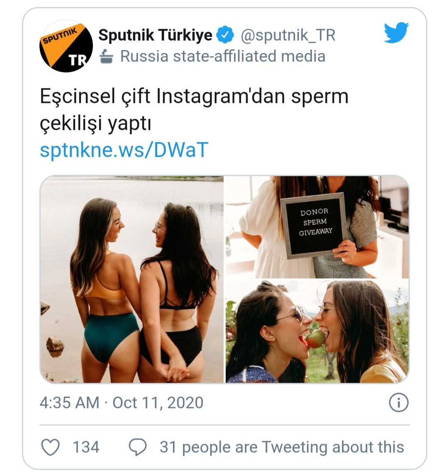This screenshot has width=448, height=476.
Task: Open the Sputnik TR profile avatar
Action: click(66, 46)
